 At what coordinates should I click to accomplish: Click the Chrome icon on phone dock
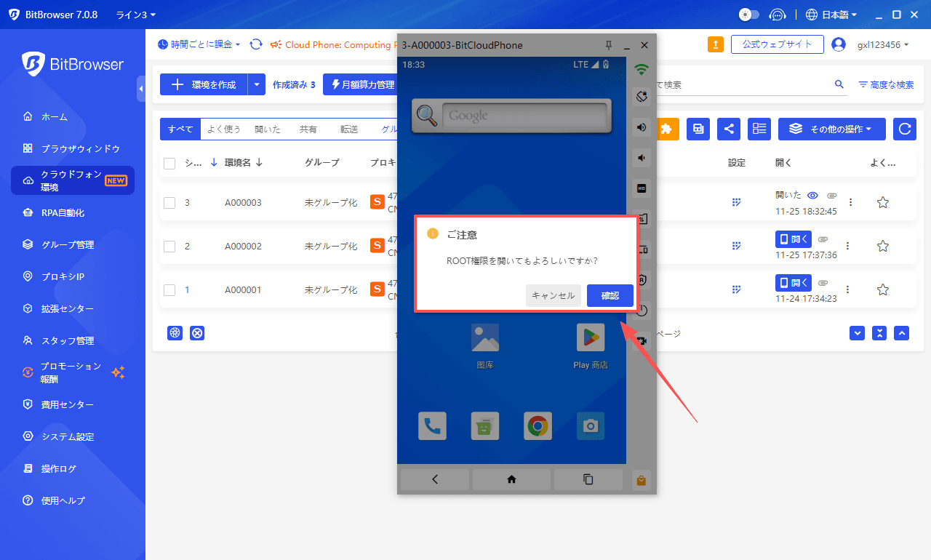click(538, 426)
